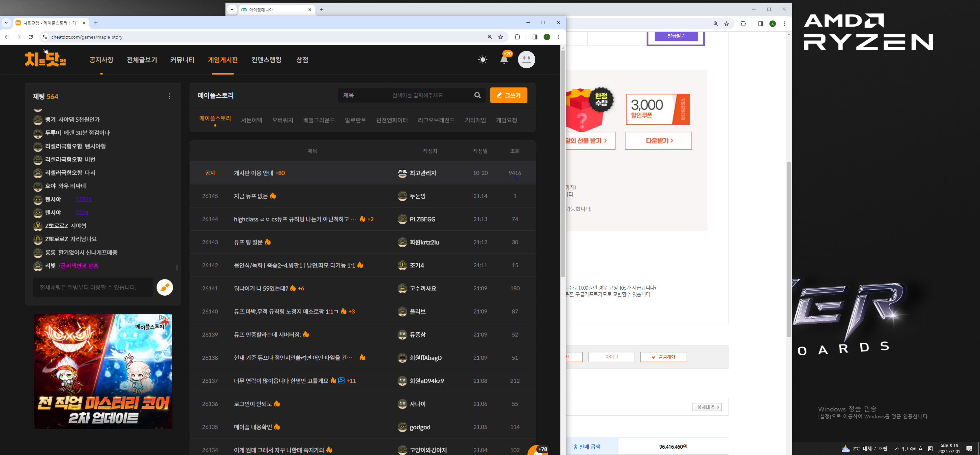Open the user profile avatar menu
The width and height of the screenshot is (980, 455).
click(x=526, y=60)
